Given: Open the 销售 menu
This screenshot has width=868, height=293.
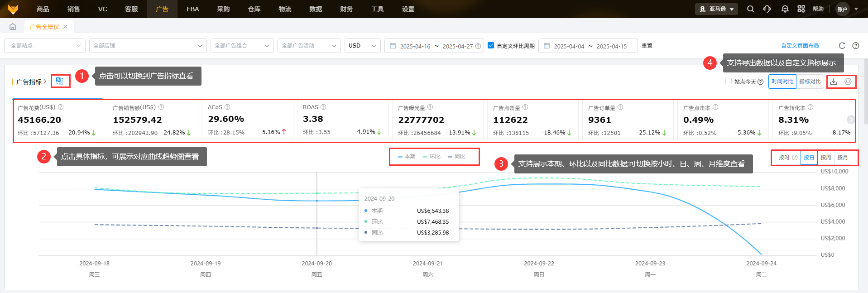Looking at the screenshot, I should (x=74, y=9).
